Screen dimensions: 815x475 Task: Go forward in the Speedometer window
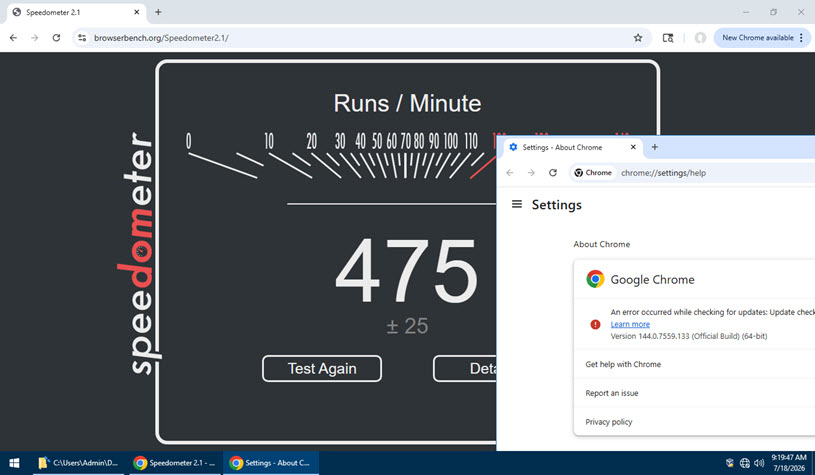coord(34,37)
